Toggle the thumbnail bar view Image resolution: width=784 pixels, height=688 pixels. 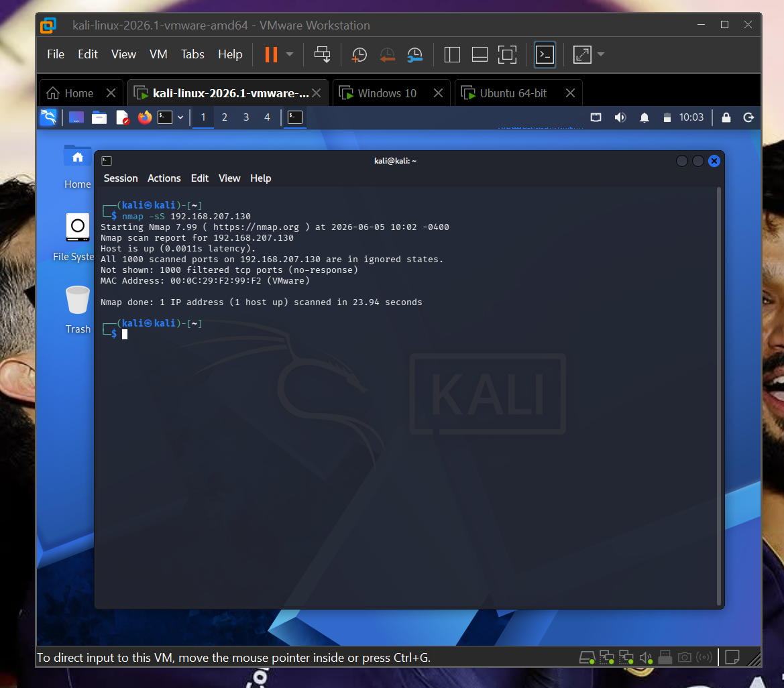click(x=480, y=54)
